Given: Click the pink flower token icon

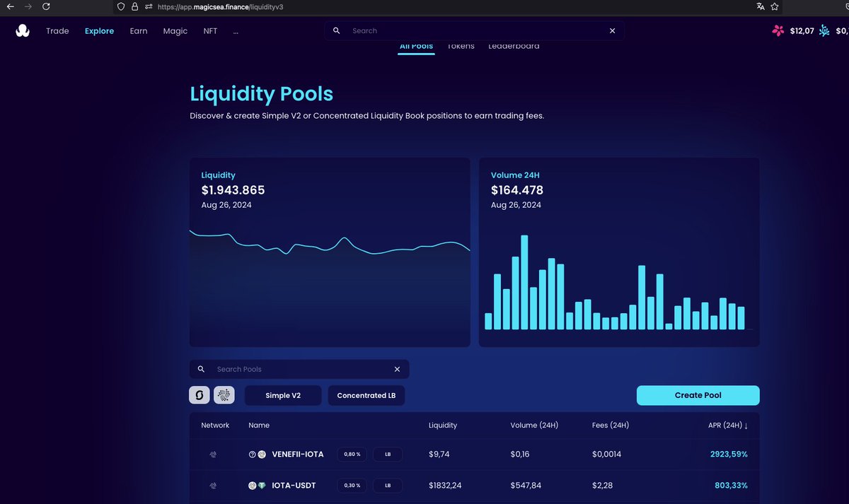Looking at the screenshot, I should pyautogui.click(x=777, y=30).
